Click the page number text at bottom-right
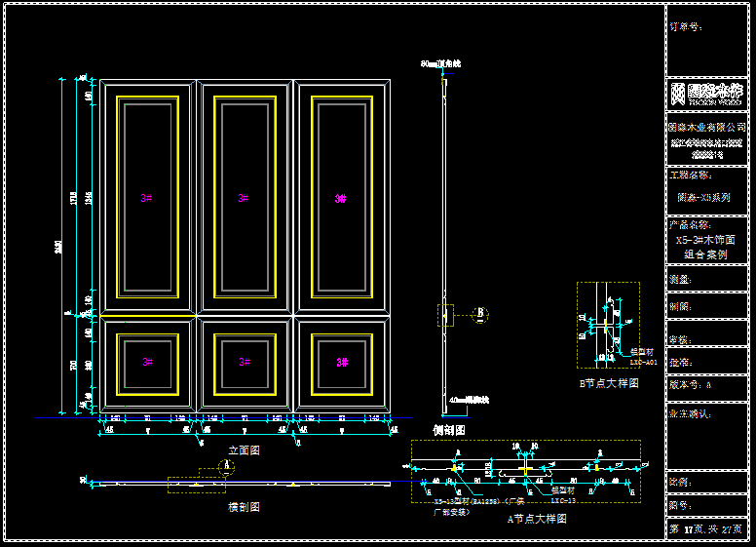The image size is (756, 547). (708, 528)
